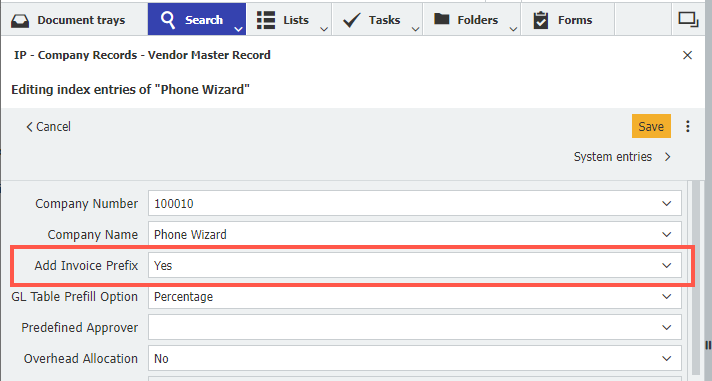This screenshot has height=381, width=712.
Task: Expand the Tasks tab dropdown arrow
Action: [415, 29]
